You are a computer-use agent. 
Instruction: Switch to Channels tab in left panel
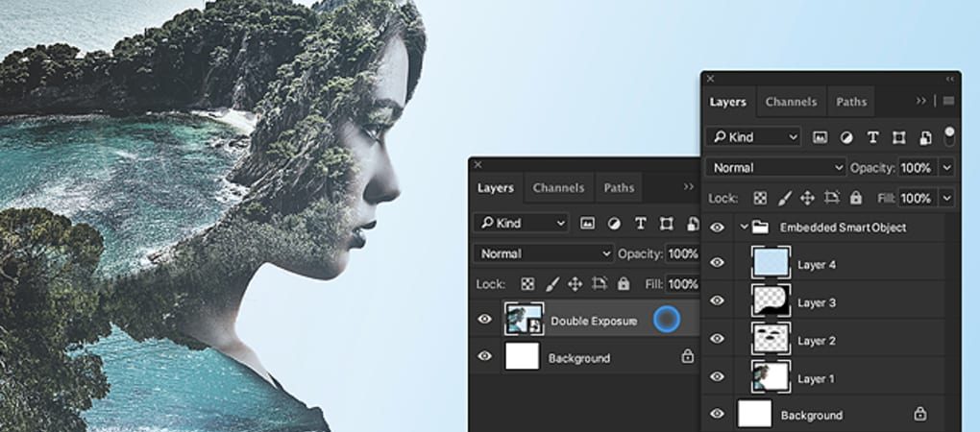[x=558, y=188]
